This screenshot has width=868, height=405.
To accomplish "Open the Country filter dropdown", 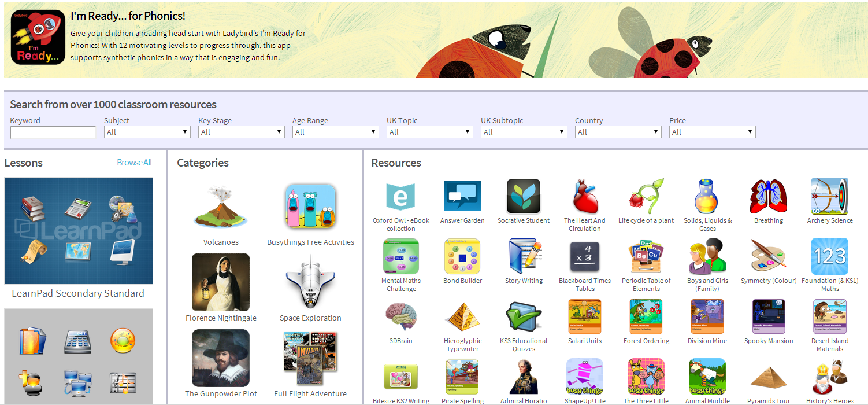I will [x=618, y=132].
